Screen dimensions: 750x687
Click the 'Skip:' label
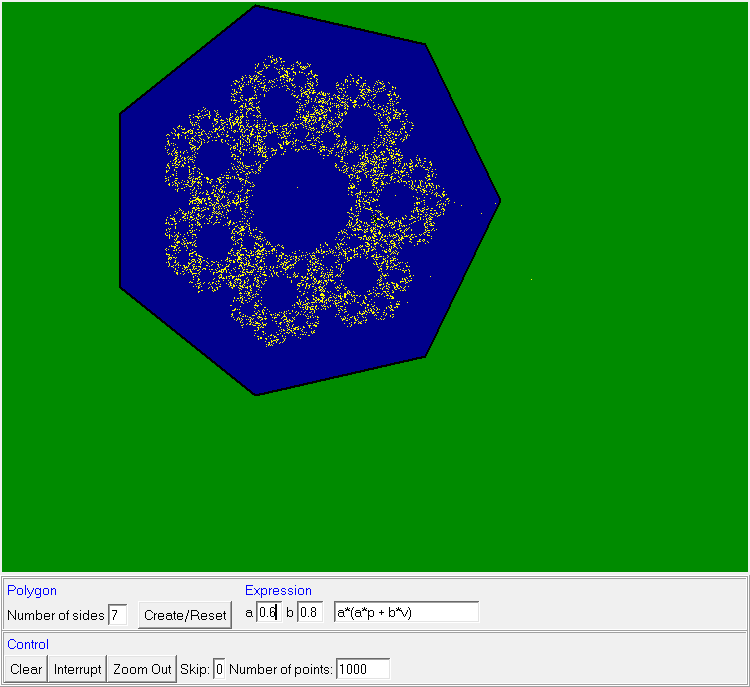click(x=195, y=669)
